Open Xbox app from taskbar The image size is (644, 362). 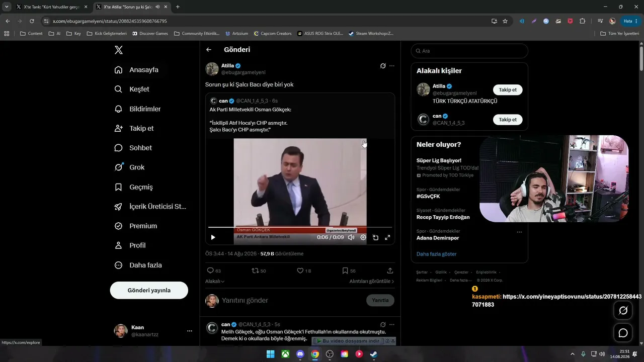click(x=285, y=354)
